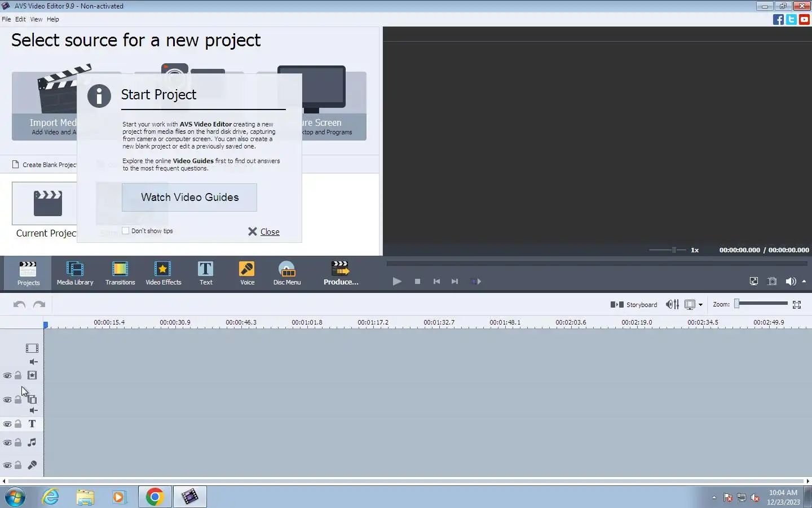812x508 pixels.
Task: Lock the text track
Action: click(18, 424)
